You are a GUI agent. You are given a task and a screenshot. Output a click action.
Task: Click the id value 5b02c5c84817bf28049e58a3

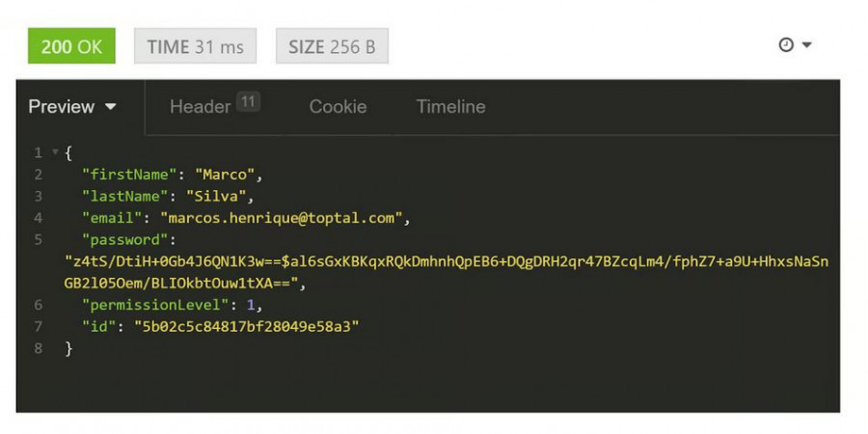246,327
